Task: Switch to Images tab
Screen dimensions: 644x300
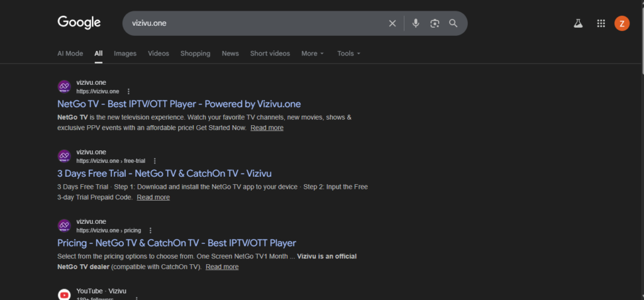Action: pyautogui.click(x=125, y=53)
